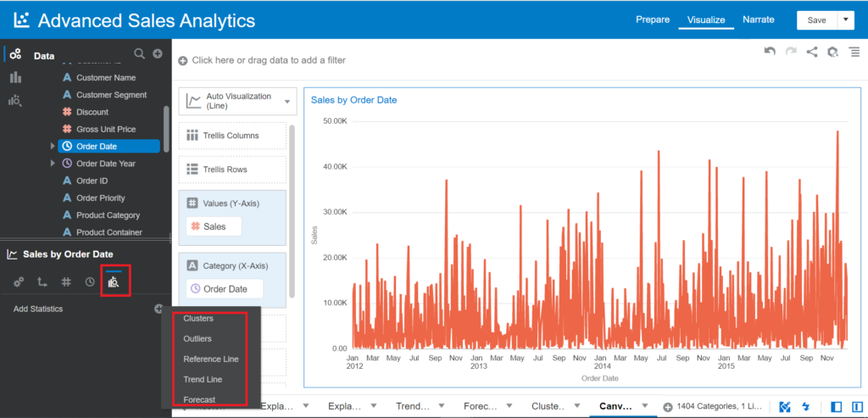The image size is (868, 418).
Task: Go to the Visualize page
Action: 706,20
